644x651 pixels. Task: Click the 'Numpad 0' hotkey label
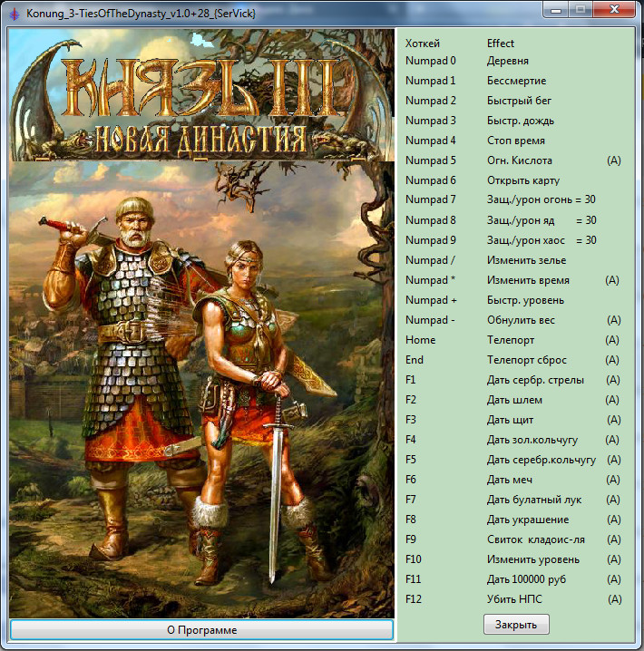(431, 61)
